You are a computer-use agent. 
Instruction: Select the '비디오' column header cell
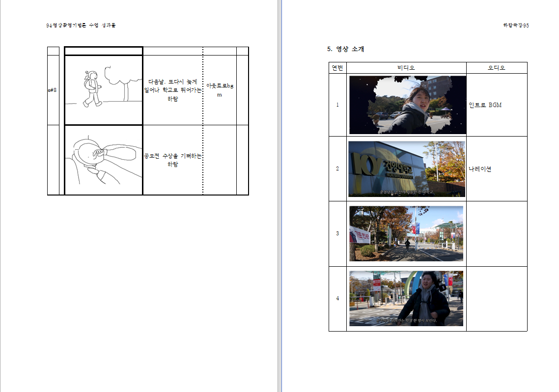click(406, 68)
